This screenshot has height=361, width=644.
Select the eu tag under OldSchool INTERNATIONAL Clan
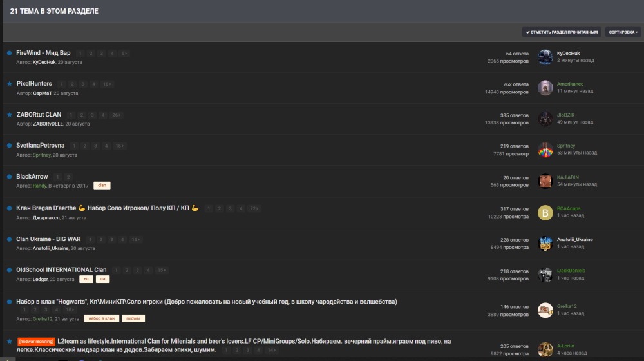coord(86,279)
